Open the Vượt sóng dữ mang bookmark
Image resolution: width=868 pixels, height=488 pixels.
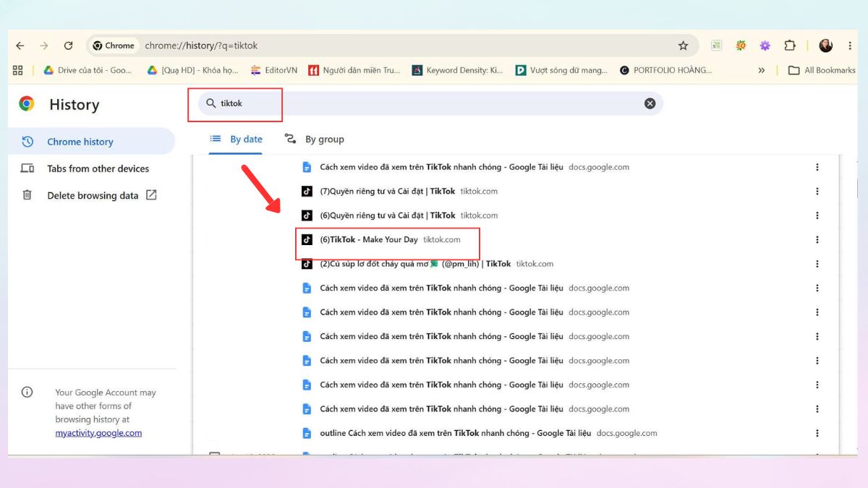[x=562, y=70]
